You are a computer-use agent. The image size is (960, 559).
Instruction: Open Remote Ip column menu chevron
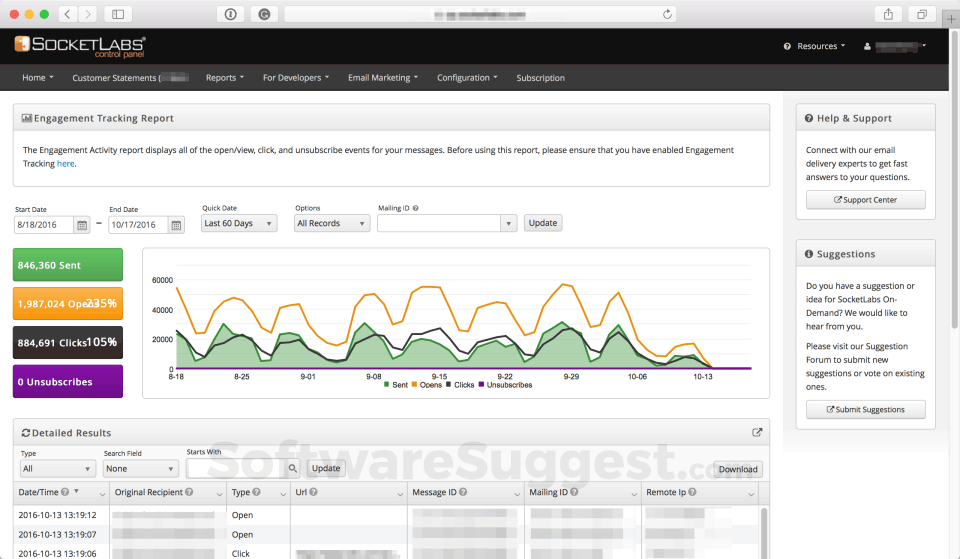(x=751, y=493)
